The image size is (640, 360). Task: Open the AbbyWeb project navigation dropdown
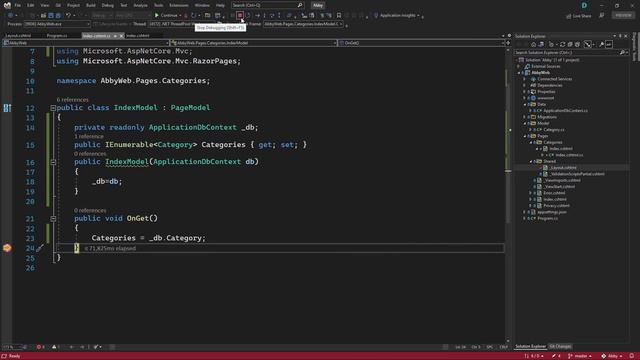pos(86,43)
